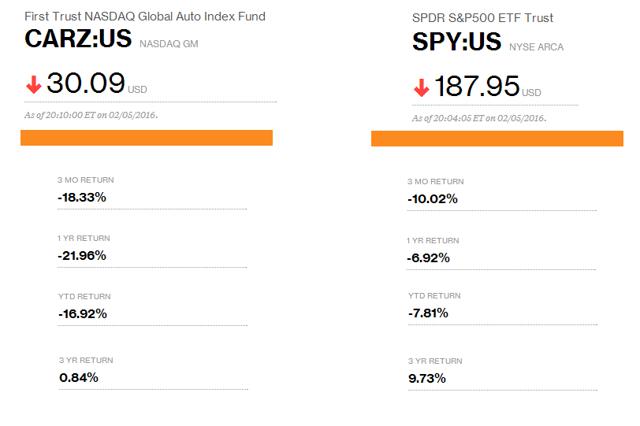Click the red down arrow beside 30.09

(33, 84)
